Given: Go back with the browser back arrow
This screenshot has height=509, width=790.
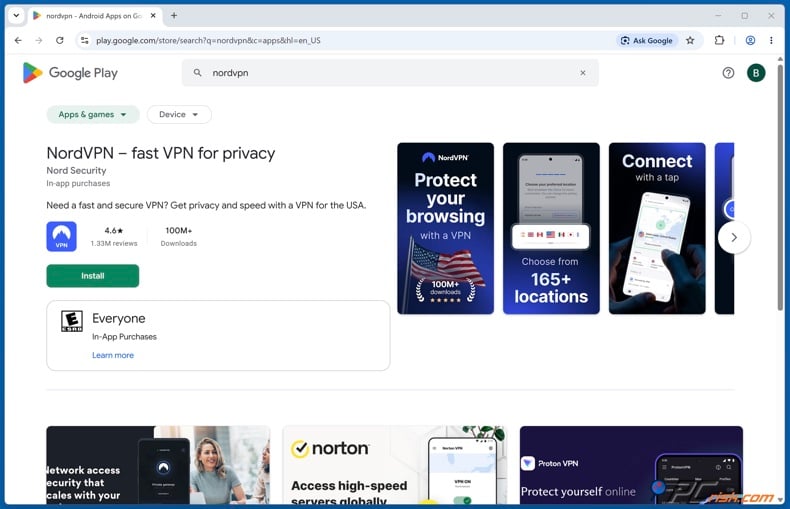Looking at the screenshot, I should pos(18,40).
